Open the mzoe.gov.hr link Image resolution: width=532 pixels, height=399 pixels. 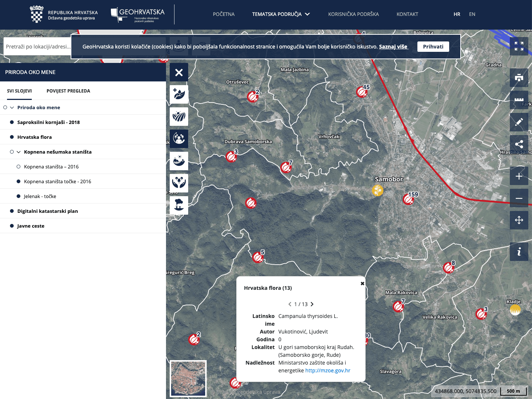click(x=328, y=370)
